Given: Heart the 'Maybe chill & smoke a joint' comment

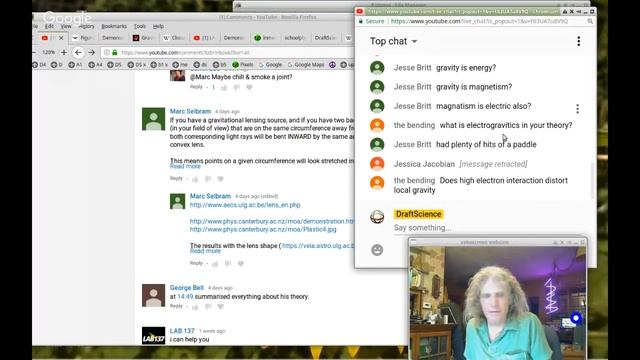Looking at the screenshot, I should pyautogui.click(x=249, y=87).
